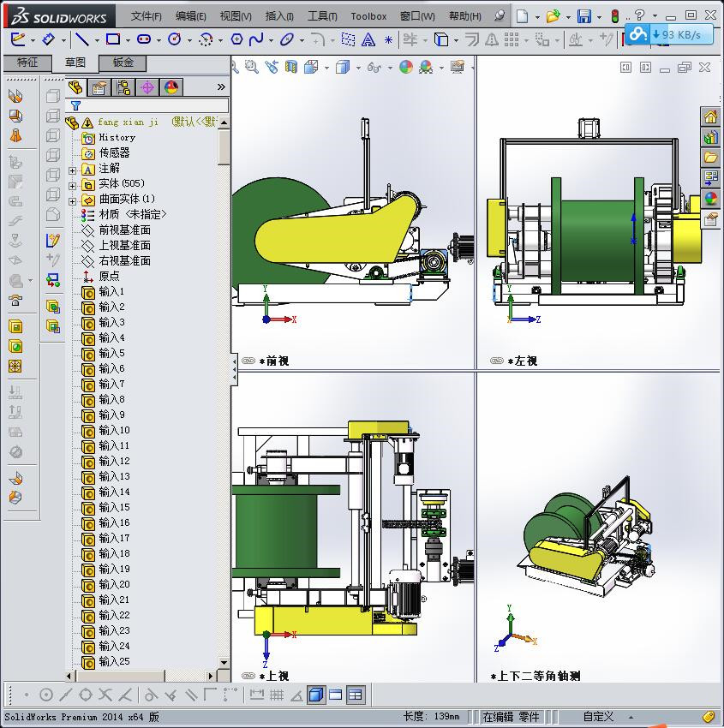Image resolution: width=724 pixels, height=728 pixels.
Task: Open the Design Library icon in task pane
Action: [x=710, y=137]
